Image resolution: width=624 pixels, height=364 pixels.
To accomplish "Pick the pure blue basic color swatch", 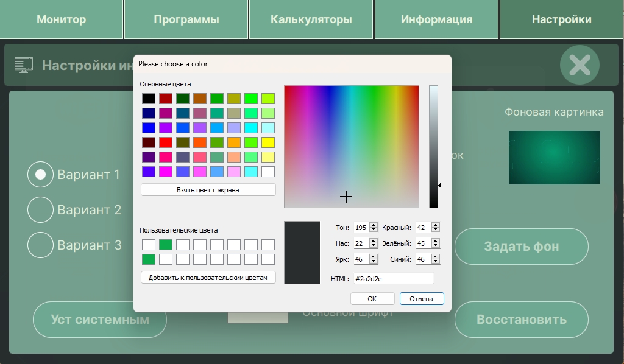I will 149,128.
